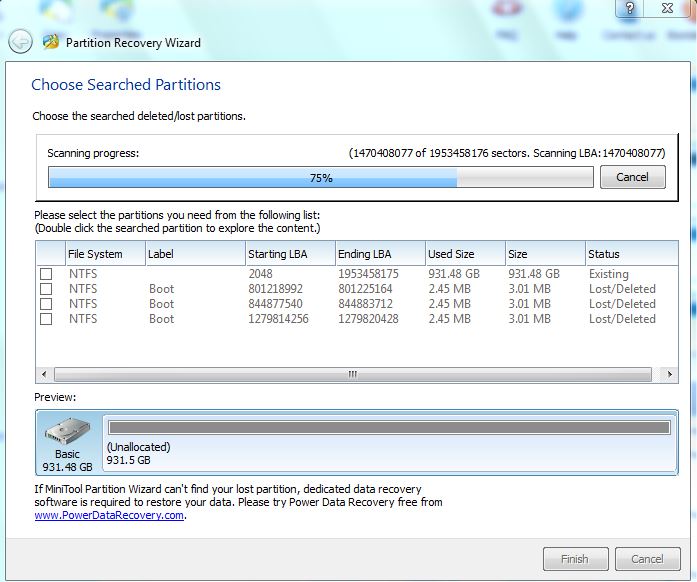Sort by Ending LBA column header

(x=381, y=254)
